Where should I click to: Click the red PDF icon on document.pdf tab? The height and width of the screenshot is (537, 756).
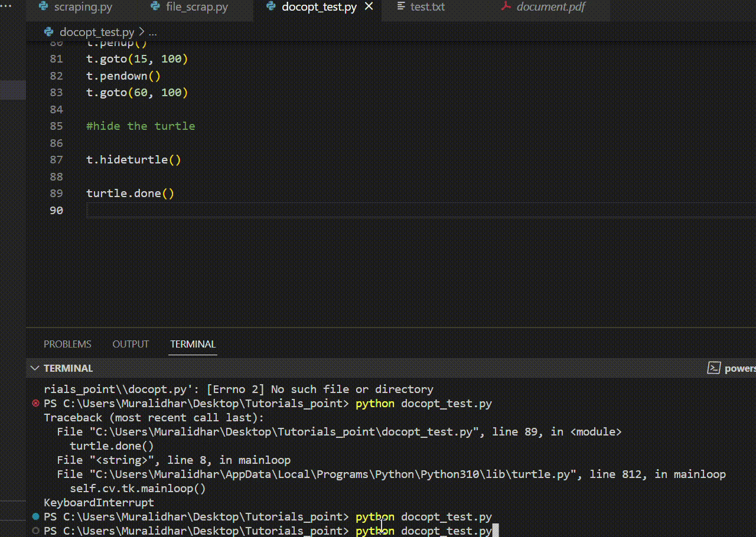[506, 7]
